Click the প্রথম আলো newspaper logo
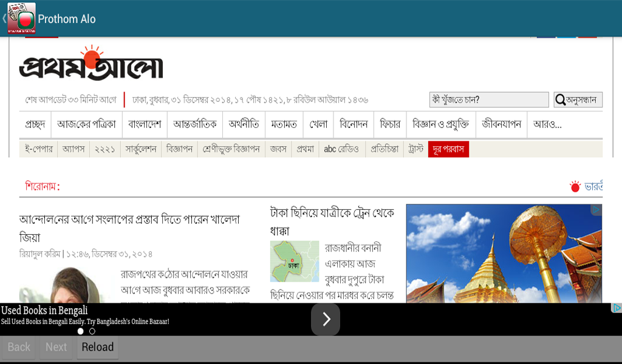622x364 pixels. (x=91, y=63)
